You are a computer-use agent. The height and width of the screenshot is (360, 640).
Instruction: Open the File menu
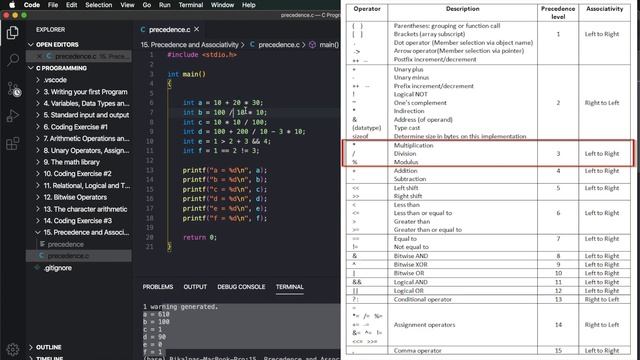click(x=53, y=5)
